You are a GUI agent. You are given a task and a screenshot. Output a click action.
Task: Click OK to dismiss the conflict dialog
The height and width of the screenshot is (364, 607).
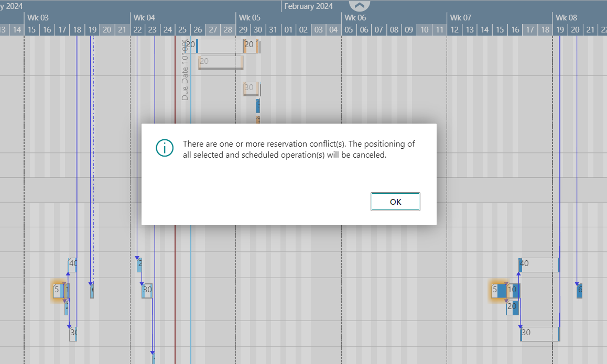(395, 202)
